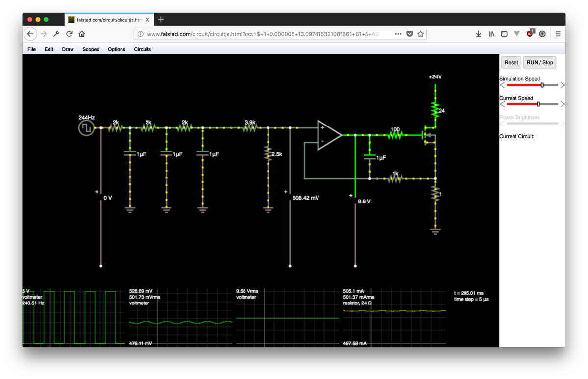Open the Draw menu

pyautogui.click(x=68, y=49)
